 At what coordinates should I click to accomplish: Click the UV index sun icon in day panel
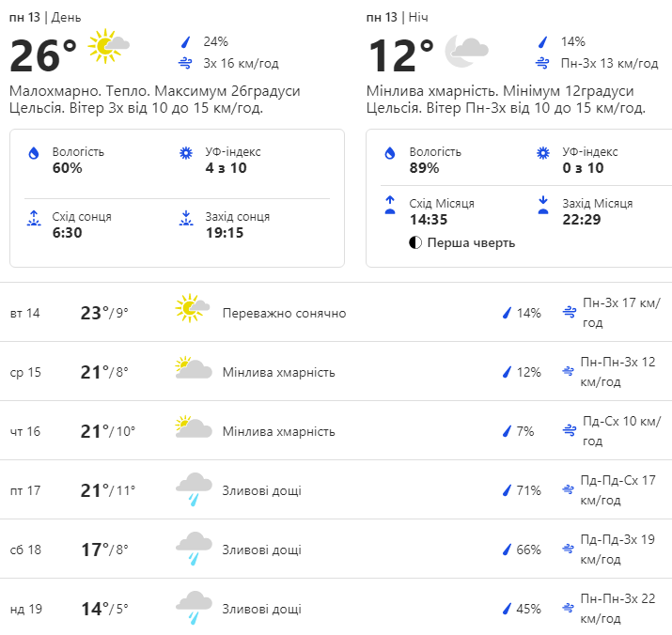tap(185, 153)
